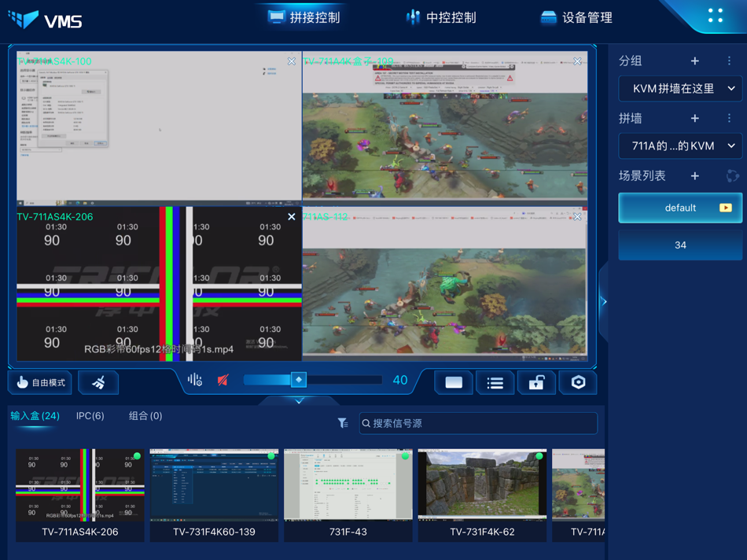Toggle the unlock padlock icon
This screenshot has width=747, height=560.
point(536,382)
